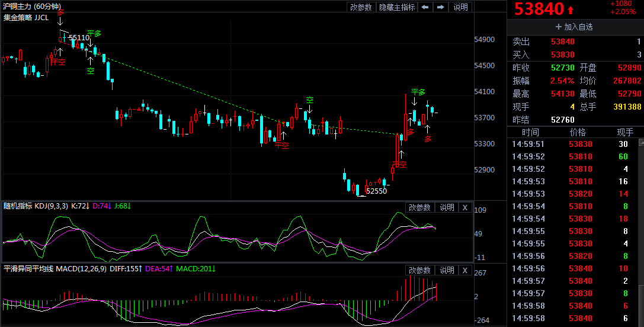Open 说明 in the top chart toolbar
This screenshot has height=327, width=644.
click(x=460, y=7)
